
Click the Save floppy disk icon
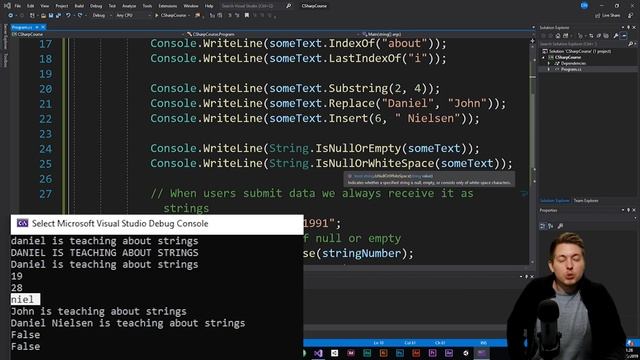pyautogui.click(x=51, y=16)
